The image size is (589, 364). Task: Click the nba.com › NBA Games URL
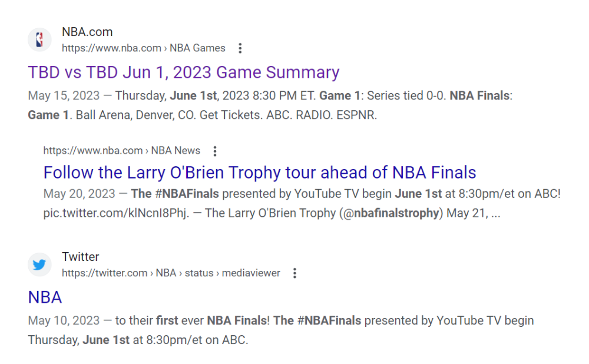144,48
